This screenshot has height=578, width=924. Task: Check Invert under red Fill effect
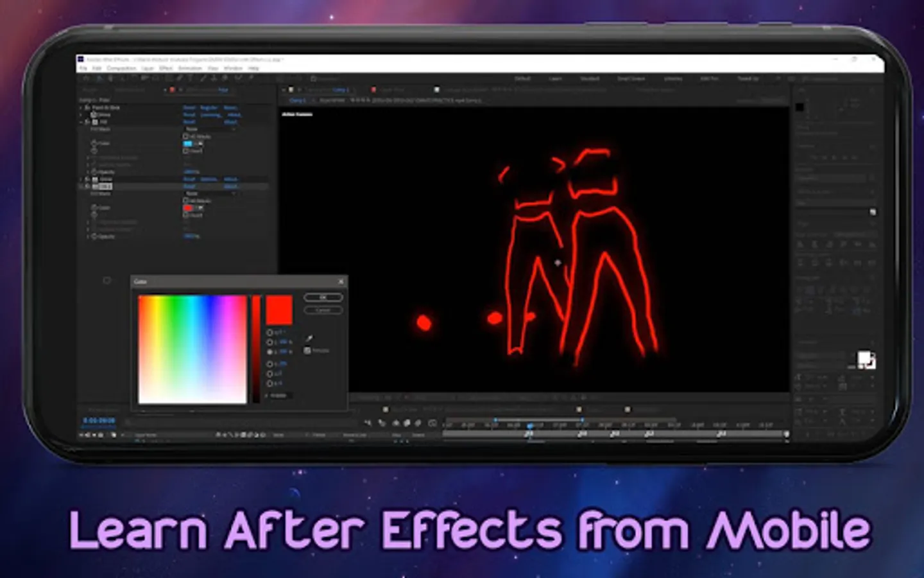click(x=185, y=215)
